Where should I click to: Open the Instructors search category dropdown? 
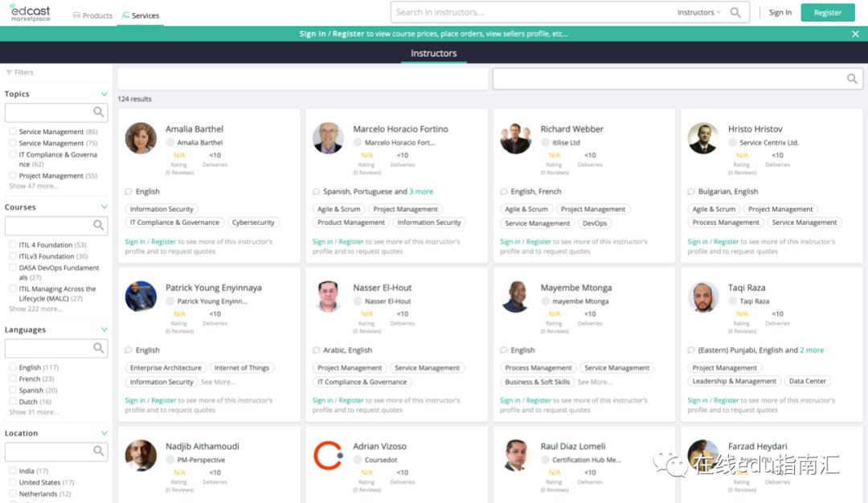pos(698,12)
